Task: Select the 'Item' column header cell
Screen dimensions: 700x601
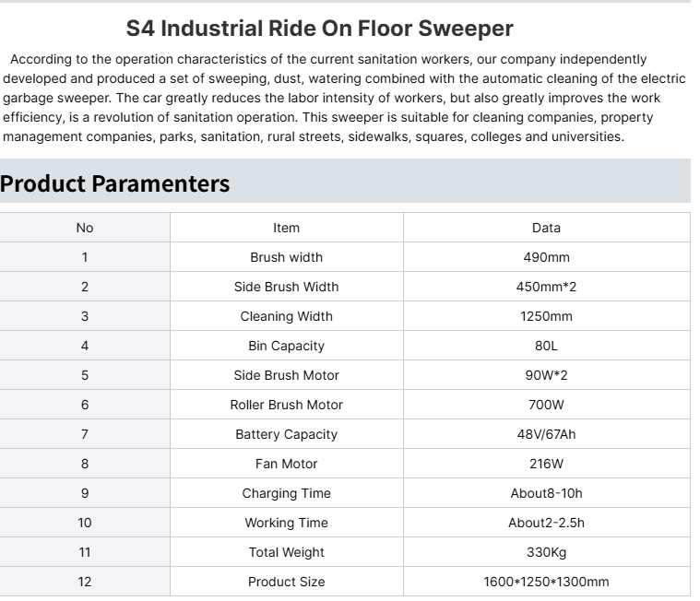Action: [287, 228]
